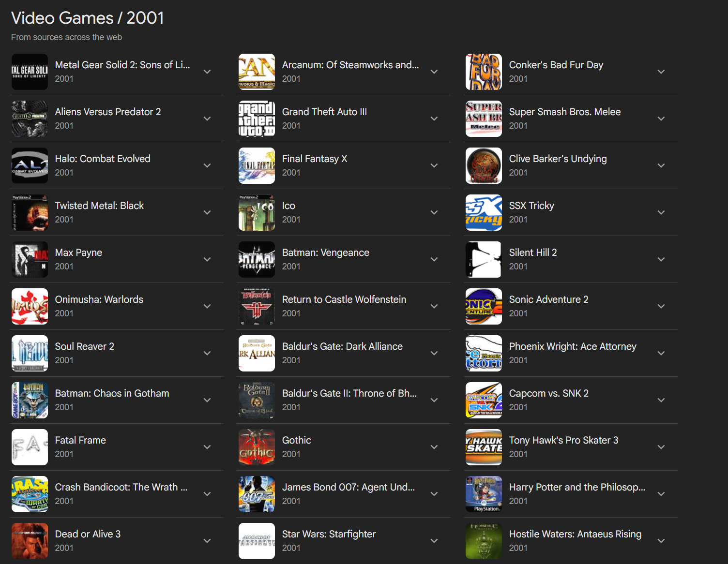Viewport: 728px width, 564px height.
Task: Expand the Ico row chevron
Action: click(x=434, y=212)
